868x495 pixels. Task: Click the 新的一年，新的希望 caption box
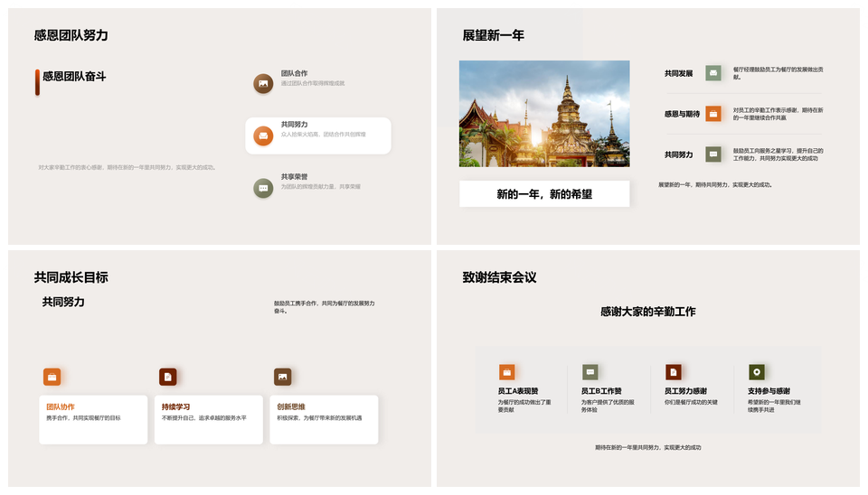tap(544, 194)
